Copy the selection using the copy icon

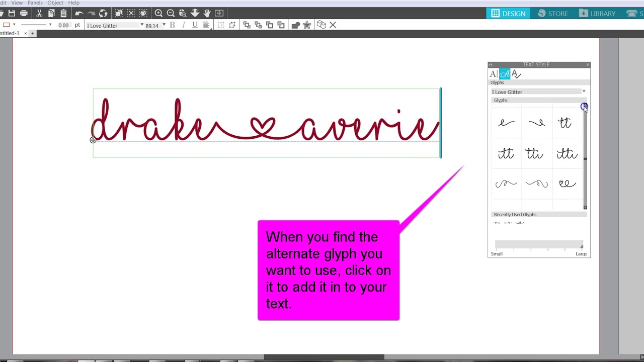[x=51, y=13]
